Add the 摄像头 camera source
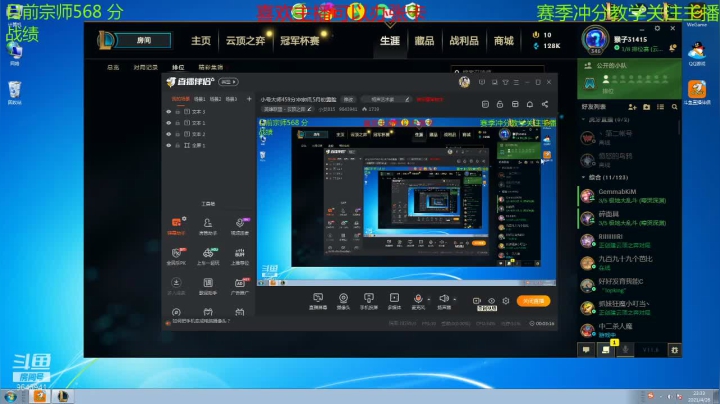Image resolution: width=720 pixels, height=404 pixels. pyautogui.click(x=343, y=301)
